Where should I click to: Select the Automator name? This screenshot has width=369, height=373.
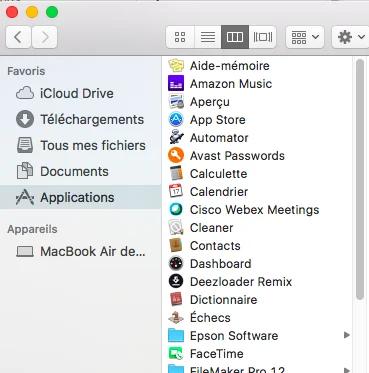[219, 138]
